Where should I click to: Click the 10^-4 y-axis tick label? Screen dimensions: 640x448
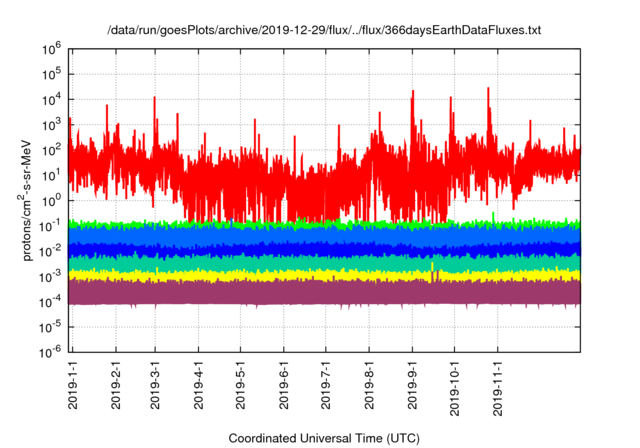click(50, 302)
